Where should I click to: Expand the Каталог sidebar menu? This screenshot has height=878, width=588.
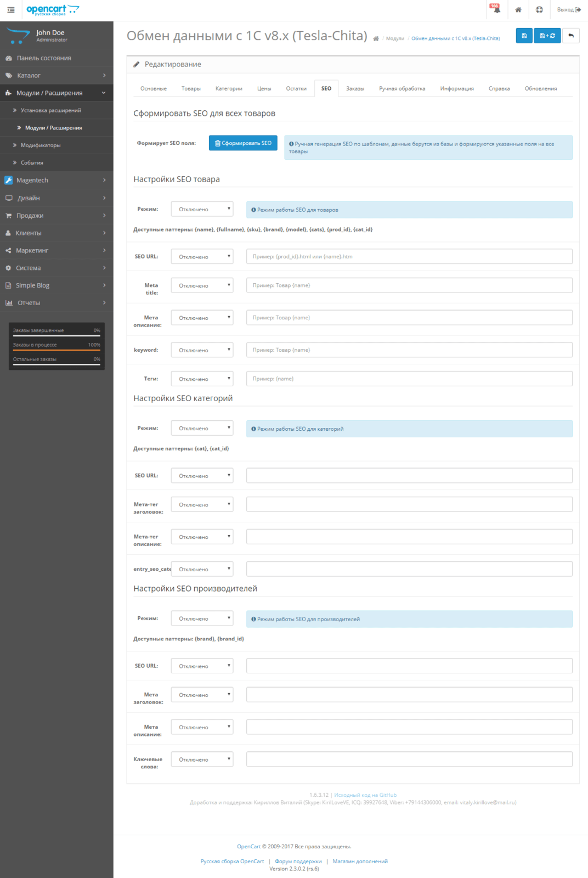coord(56,76)
